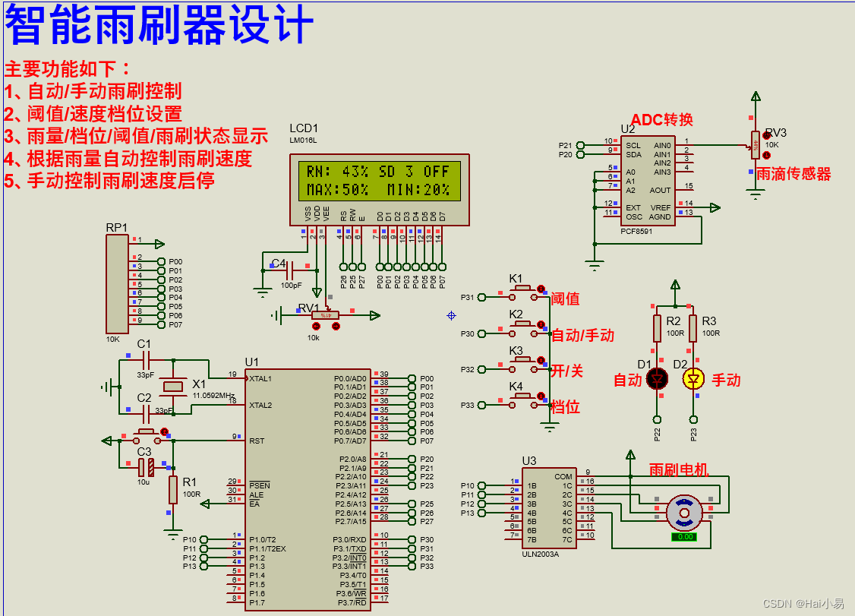
Task: Click the K3 on/off (开/关) pushbutton
Action: [x=523, y=365]
